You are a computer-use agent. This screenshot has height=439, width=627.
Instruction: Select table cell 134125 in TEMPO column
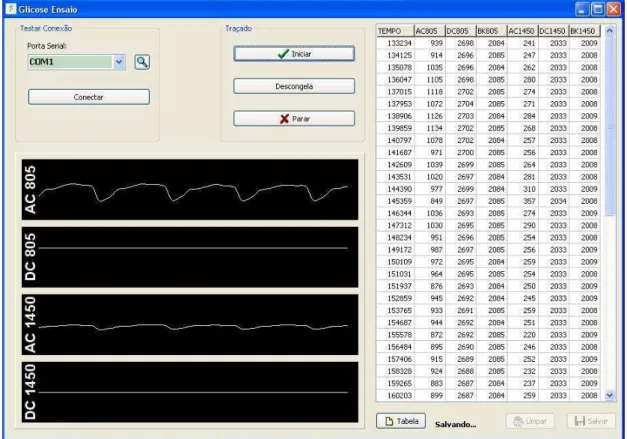coord(395,55)
